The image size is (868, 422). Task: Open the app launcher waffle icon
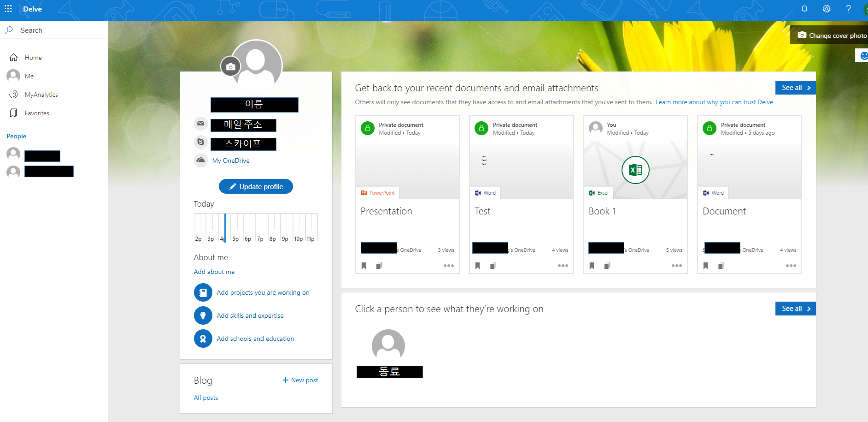pyautogui.click(x=8, y=9)
